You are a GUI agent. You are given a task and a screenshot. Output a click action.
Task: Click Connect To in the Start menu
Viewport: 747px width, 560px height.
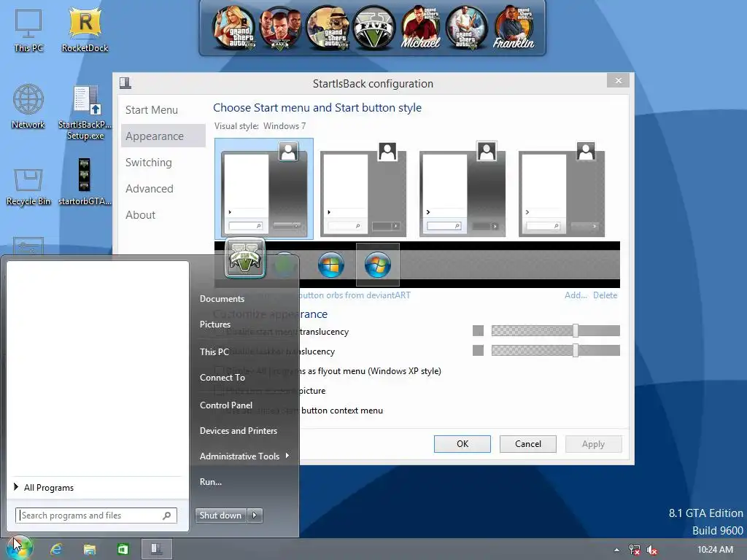coord(222,378)
